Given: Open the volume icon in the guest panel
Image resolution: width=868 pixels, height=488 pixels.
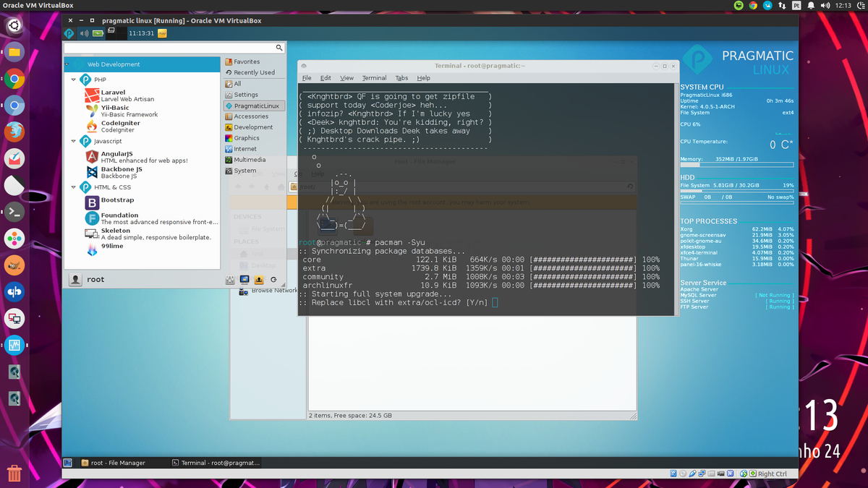Looking at the screenshot, I should tap(84, 33).
